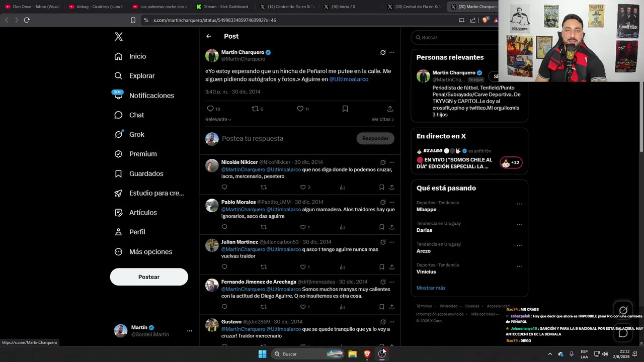The height and width of the screenshot is (362, 644).
Task: Open the Relevante sort dropdown
Action: pyautogui.click(x=218, y=120)
